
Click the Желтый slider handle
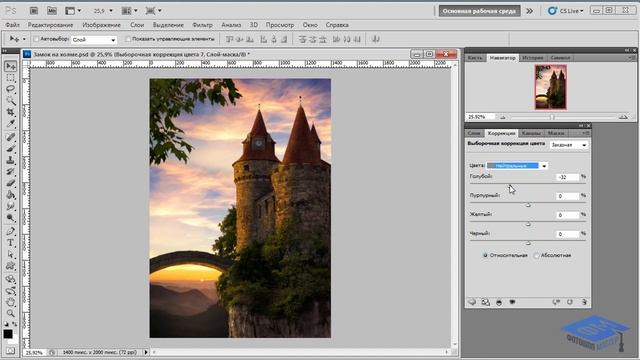point(528,224)
